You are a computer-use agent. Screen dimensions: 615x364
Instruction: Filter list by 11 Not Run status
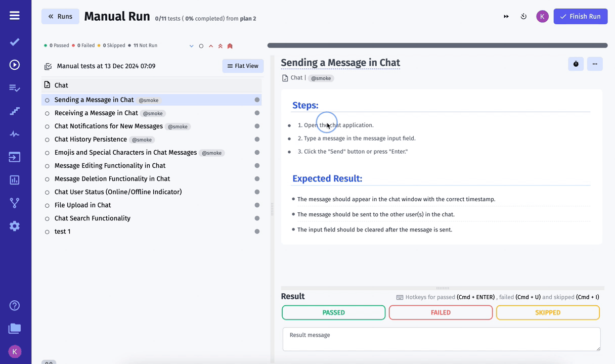click(143, 45)
